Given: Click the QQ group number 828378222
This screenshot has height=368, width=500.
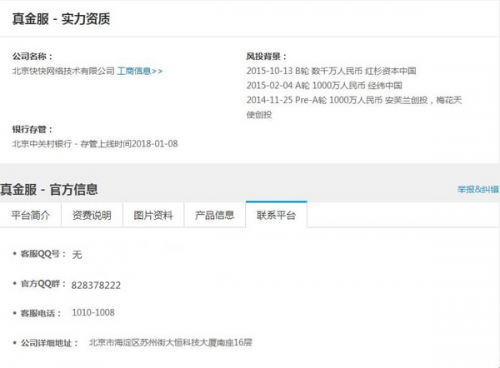Looking at the screenshot, I should point(96,285).
